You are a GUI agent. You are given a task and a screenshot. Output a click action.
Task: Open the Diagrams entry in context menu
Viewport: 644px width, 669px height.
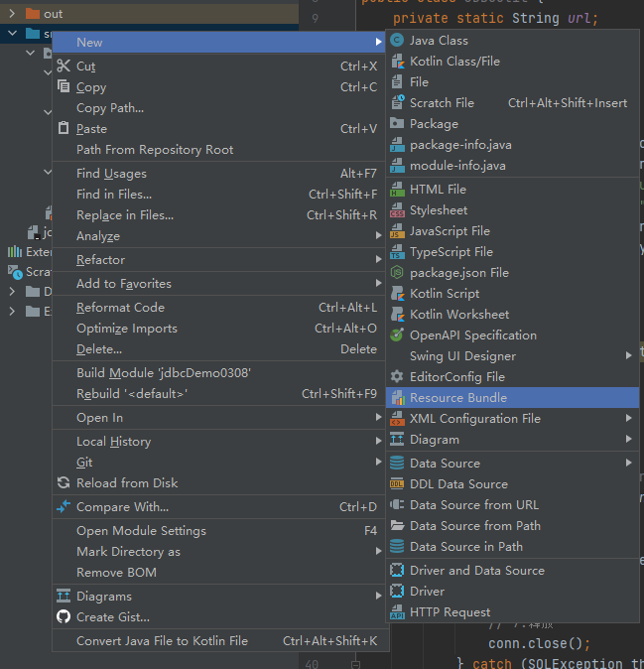pyautogui.click(x=218, y=596)
